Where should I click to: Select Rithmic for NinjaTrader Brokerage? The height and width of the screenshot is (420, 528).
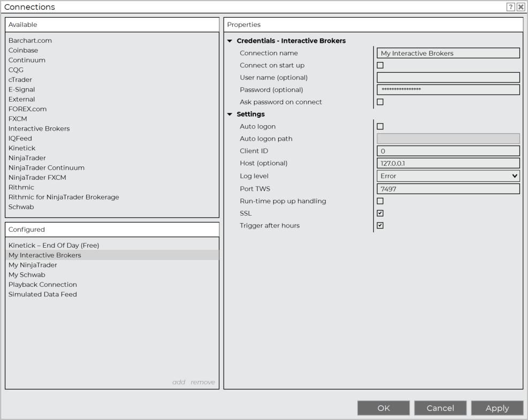click(x=64, y=197)
